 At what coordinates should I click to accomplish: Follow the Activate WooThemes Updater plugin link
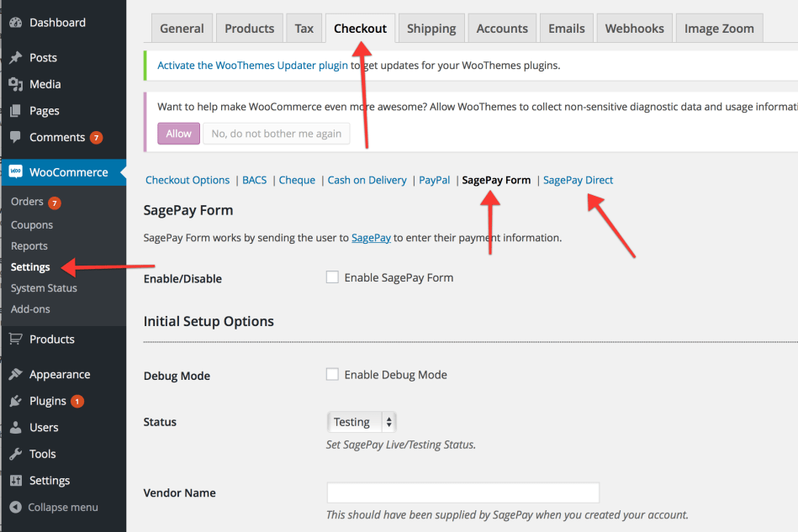[252, 65]
